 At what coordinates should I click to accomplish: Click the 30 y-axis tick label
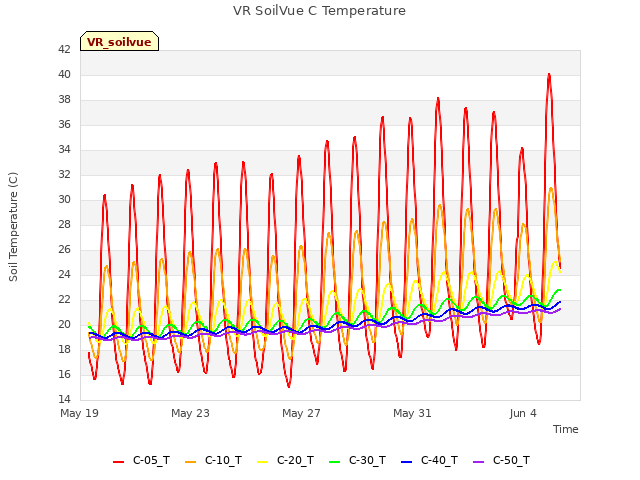click(x=64, y=200)
